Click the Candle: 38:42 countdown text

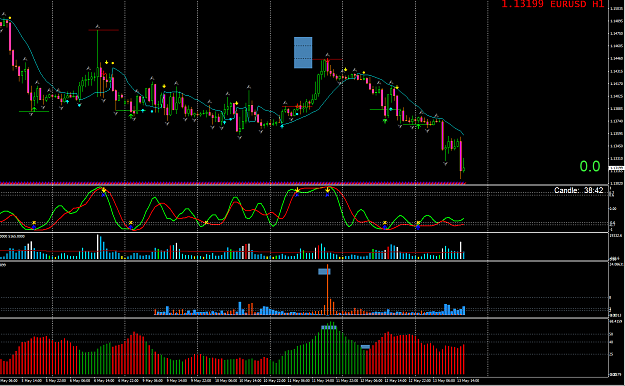point(579,191)
